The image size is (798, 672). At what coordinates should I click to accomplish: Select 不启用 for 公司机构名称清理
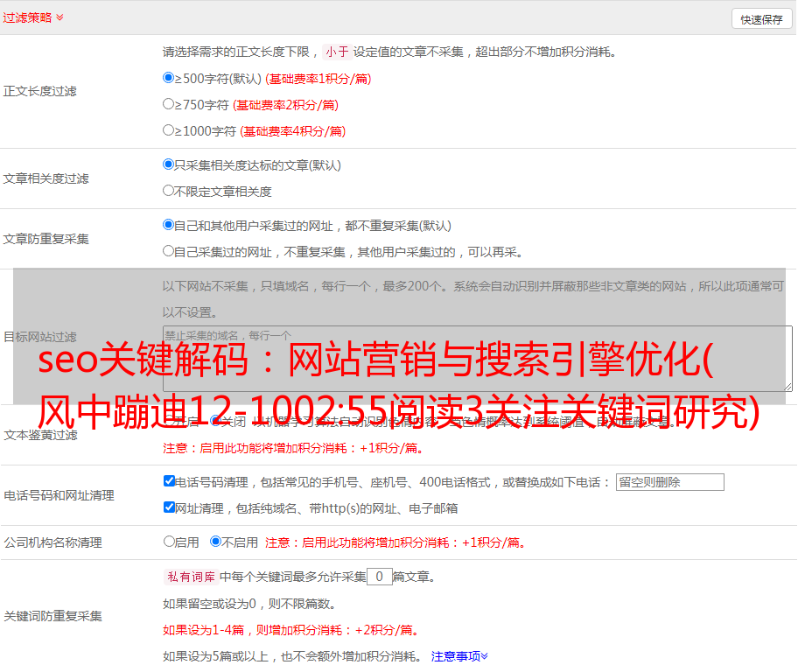point(215,542)
